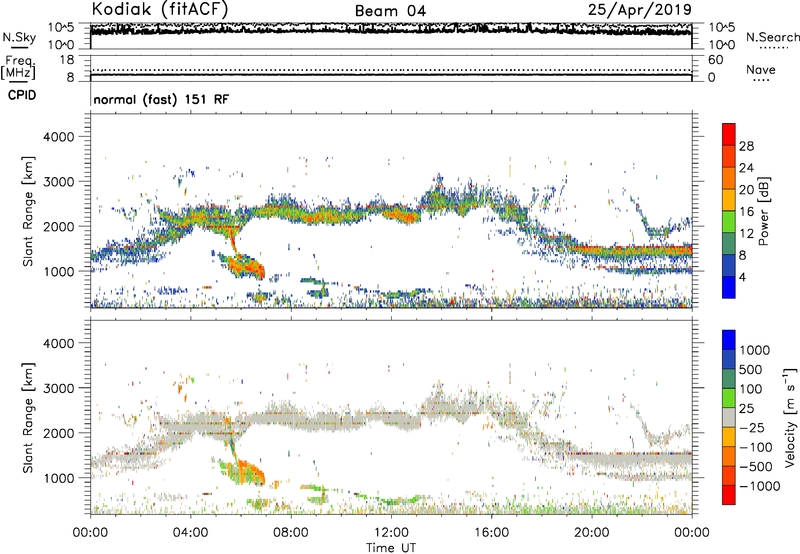The image size is (800, 554).
Task: Click the 08:00 time tick label
Action: tap(291, 533)
